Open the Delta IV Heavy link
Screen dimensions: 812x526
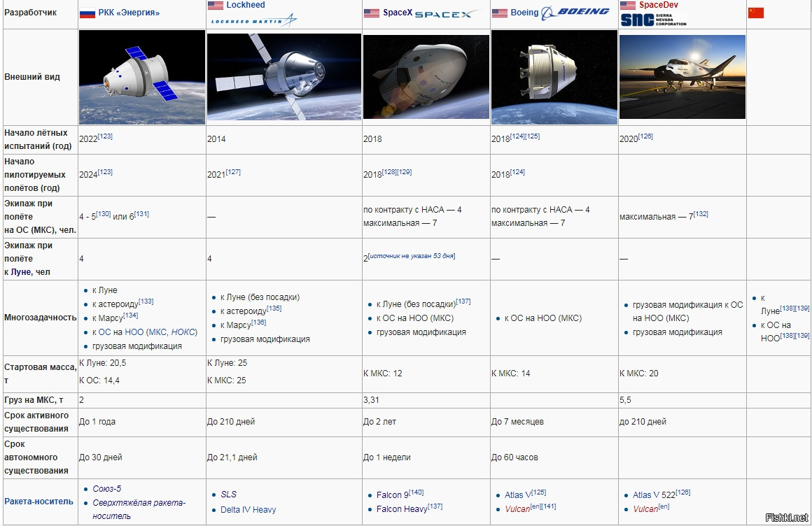click(248, 510)
